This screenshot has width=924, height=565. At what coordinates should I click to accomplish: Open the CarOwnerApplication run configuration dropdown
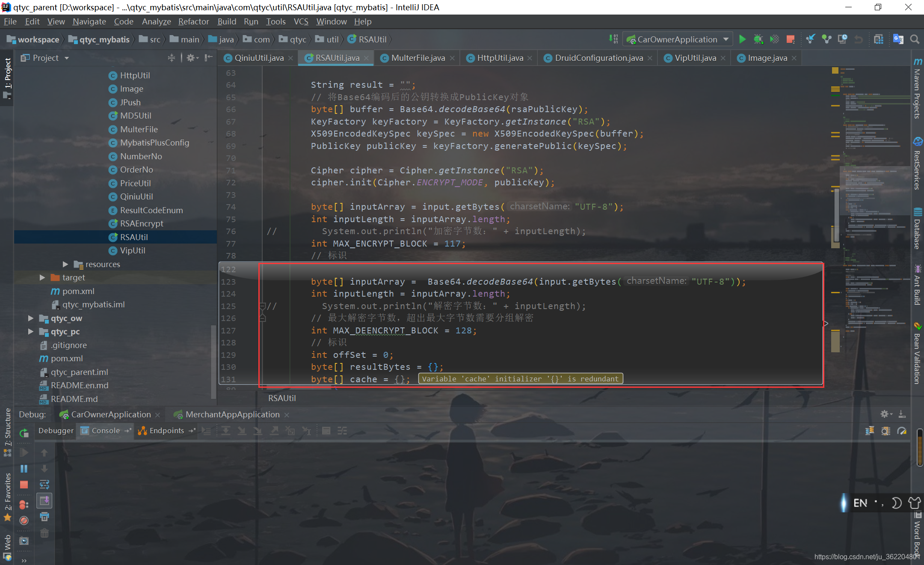click(x=678, y=39)
